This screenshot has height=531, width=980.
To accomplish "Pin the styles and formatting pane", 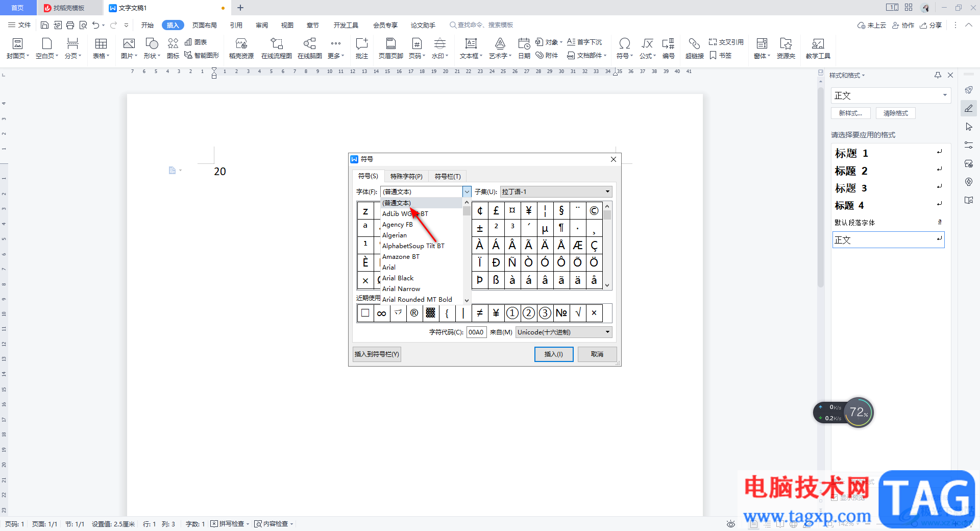I will click(x=938, y=75).
